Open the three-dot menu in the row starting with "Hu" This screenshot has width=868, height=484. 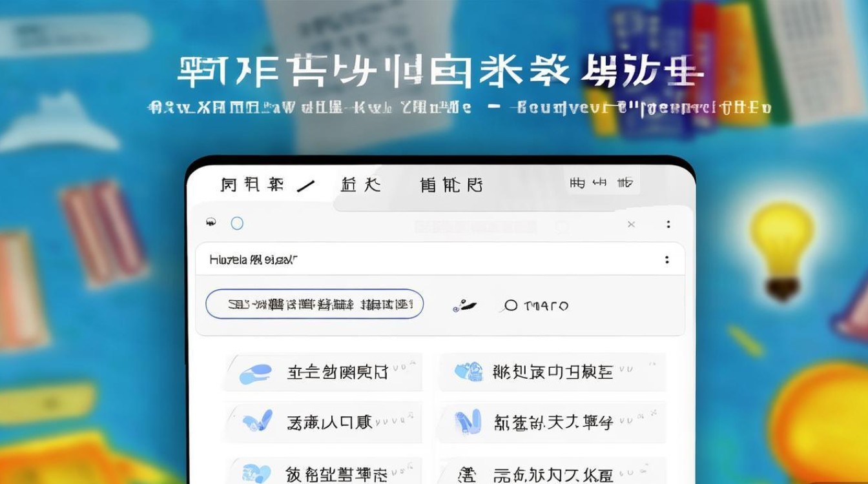(x=666, y=260)
